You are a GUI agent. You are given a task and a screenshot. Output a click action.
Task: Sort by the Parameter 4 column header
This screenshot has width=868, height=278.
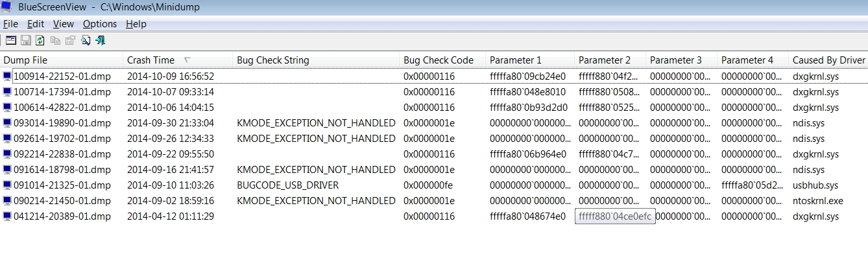click(753, 60)
